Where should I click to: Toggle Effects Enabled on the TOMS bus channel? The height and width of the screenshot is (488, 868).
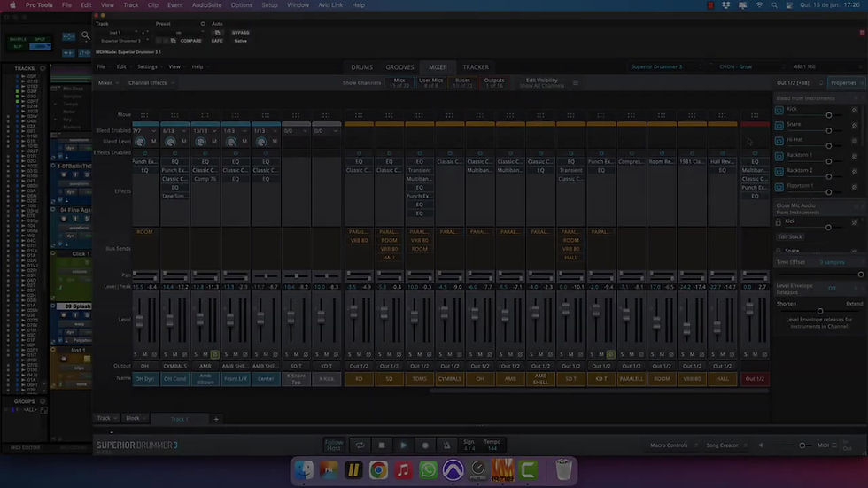pos(419,153)
